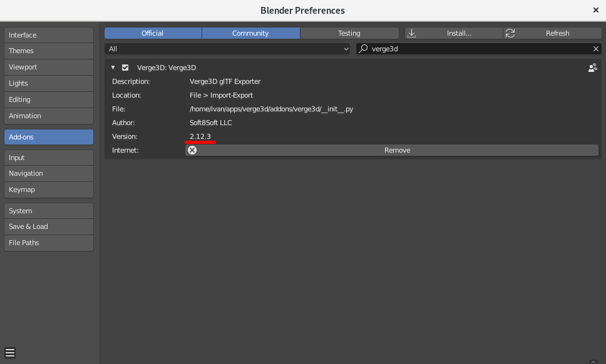Click the author Soft8Soft LLC text
606x364 pixels.
pos(210,123)
